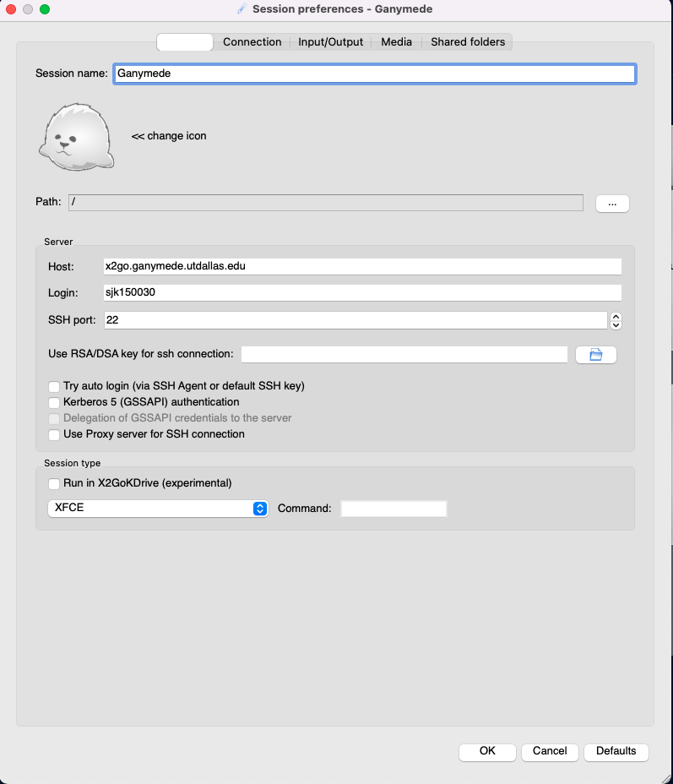The height and width of the screenshot is (784, 673).
Task: Close the Session preferences window
Action: [11, 9]
